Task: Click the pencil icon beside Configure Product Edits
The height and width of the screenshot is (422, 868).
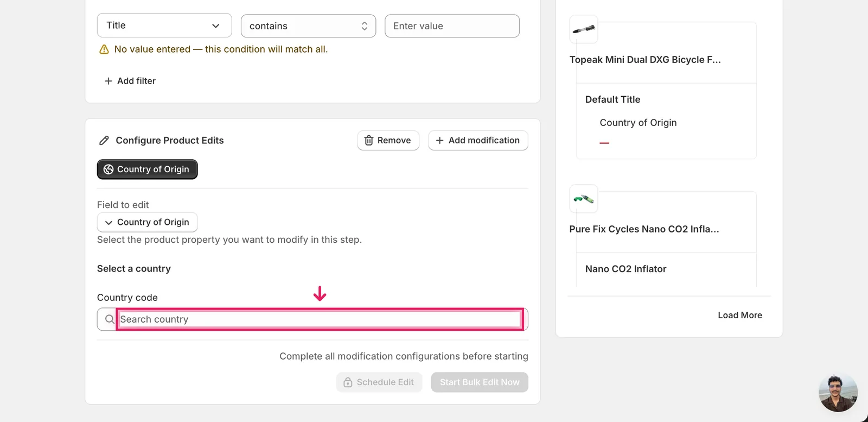Action: pos(104,141)
